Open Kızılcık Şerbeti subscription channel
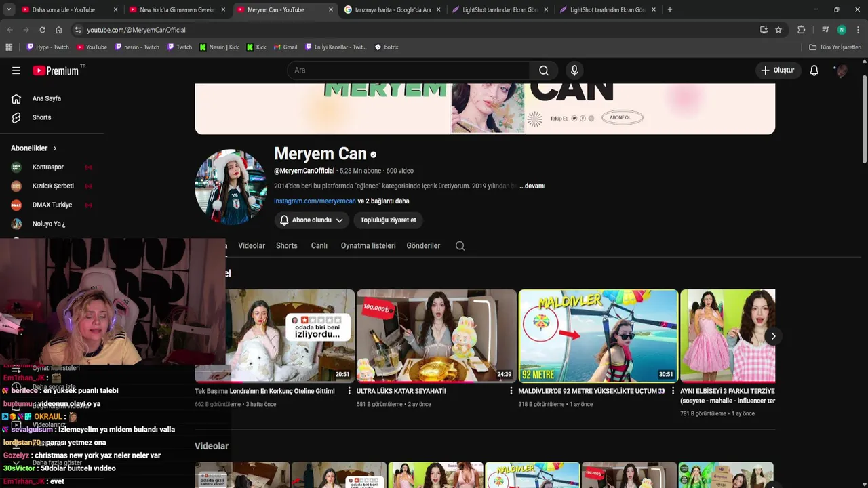This screenshot has height=488, width=868. [52, 186]
